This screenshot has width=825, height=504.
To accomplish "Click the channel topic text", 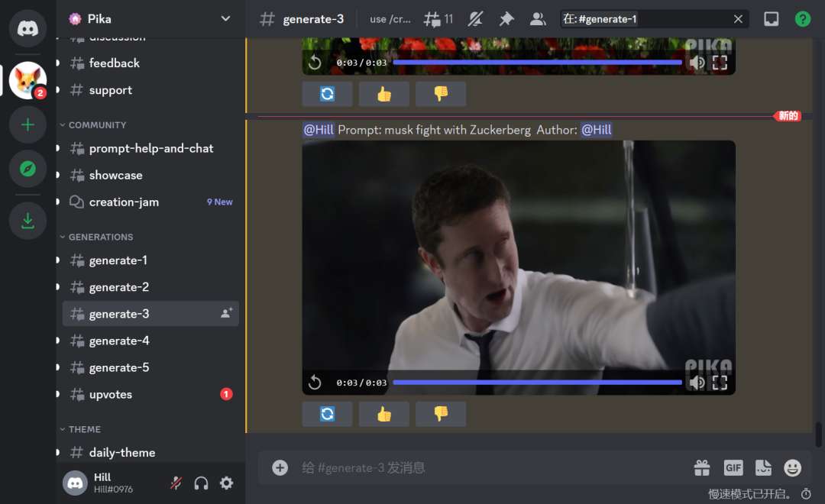I will point(390,19).
